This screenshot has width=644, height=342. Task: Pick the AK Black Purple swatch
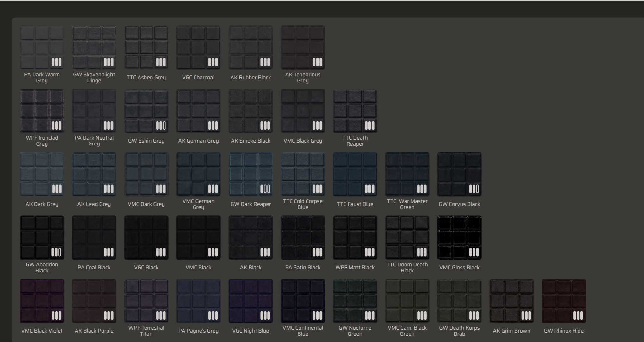[x=94, y=301]
